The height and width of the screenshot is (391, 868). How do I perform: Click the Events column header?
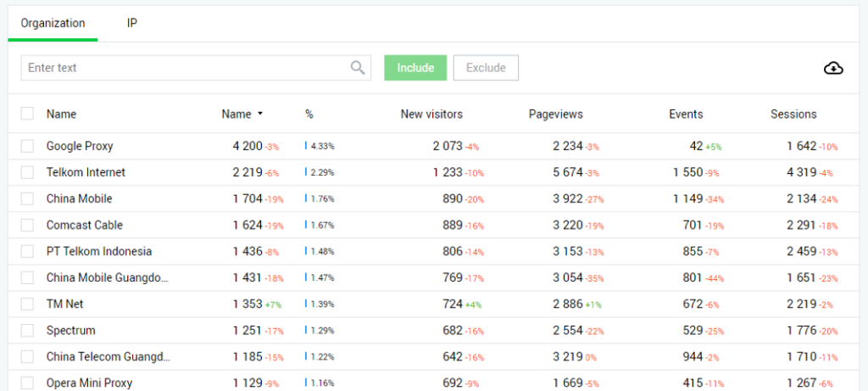pos(686,115)
